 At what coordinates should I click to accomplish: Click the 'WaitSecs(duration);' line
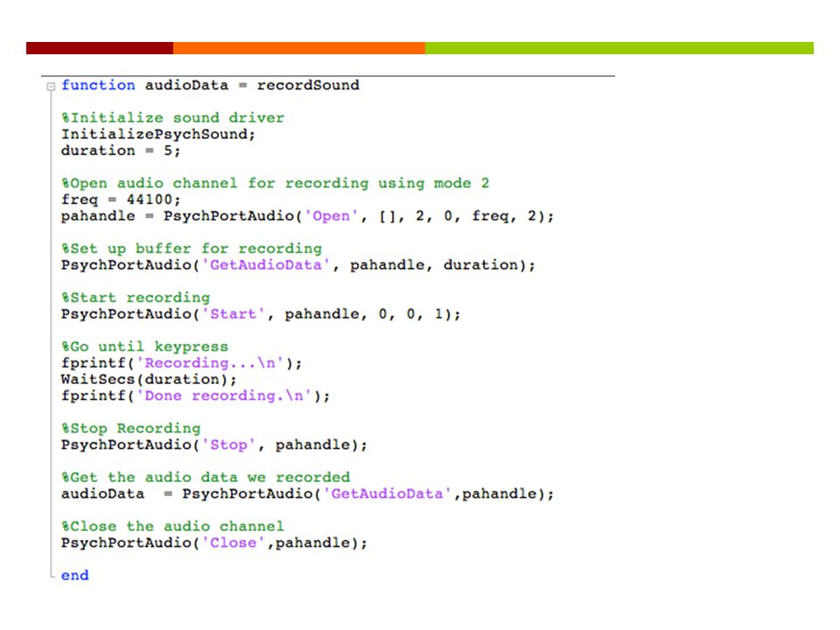(x=149, y=379)
